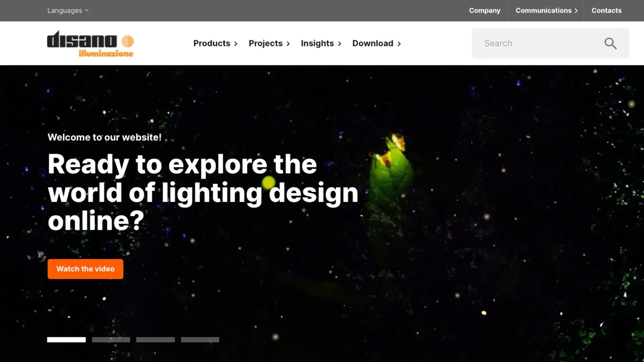644x362 pixels.
Task: Jump to the second carousel slide indicator
Action: pos(111,340)
